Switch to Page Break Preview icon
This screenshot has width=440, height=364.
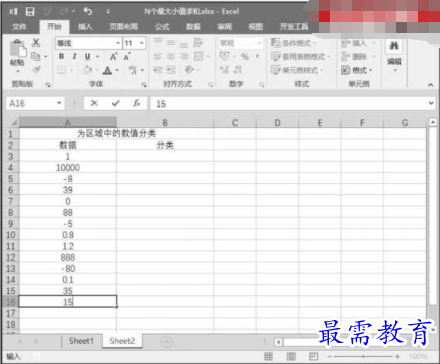pyautogui.click(x=313, y=357)
